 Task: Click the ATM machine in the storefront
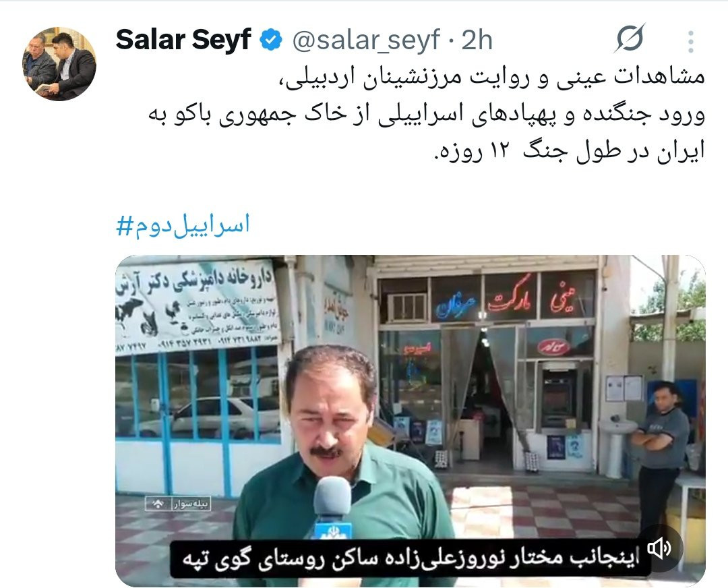coord(560,396)
